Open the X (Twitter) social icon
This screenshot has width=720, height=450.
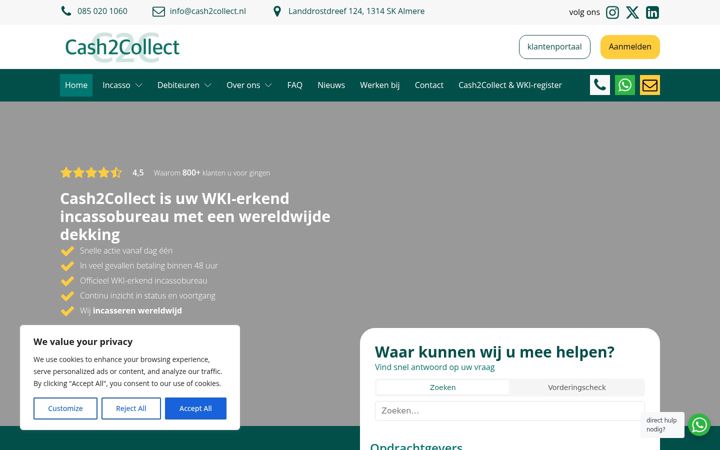[x=632, y=12]
